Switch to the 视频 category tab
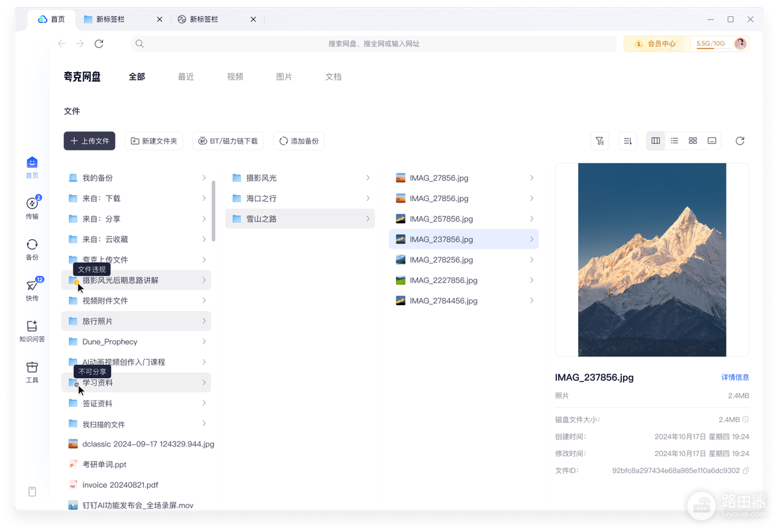778x532 pixels. pyautogui.click(x=235, y=76)
